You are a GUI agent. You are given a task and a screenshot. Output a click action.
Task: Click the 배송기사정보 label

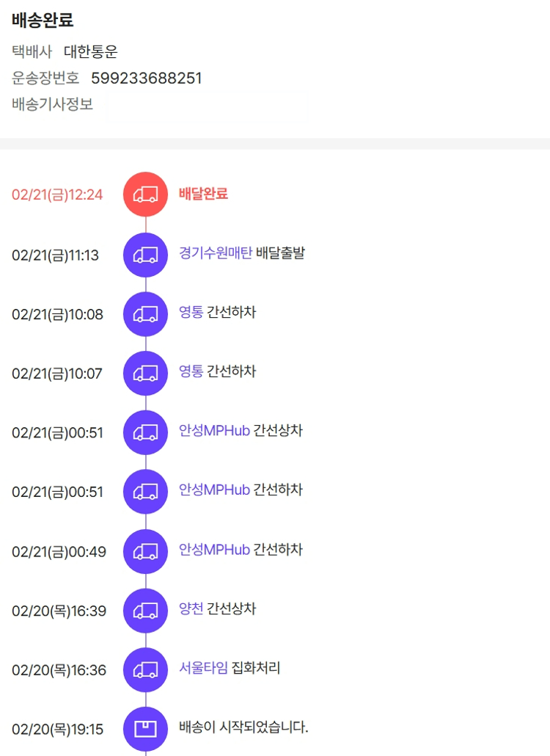point(53,104)
